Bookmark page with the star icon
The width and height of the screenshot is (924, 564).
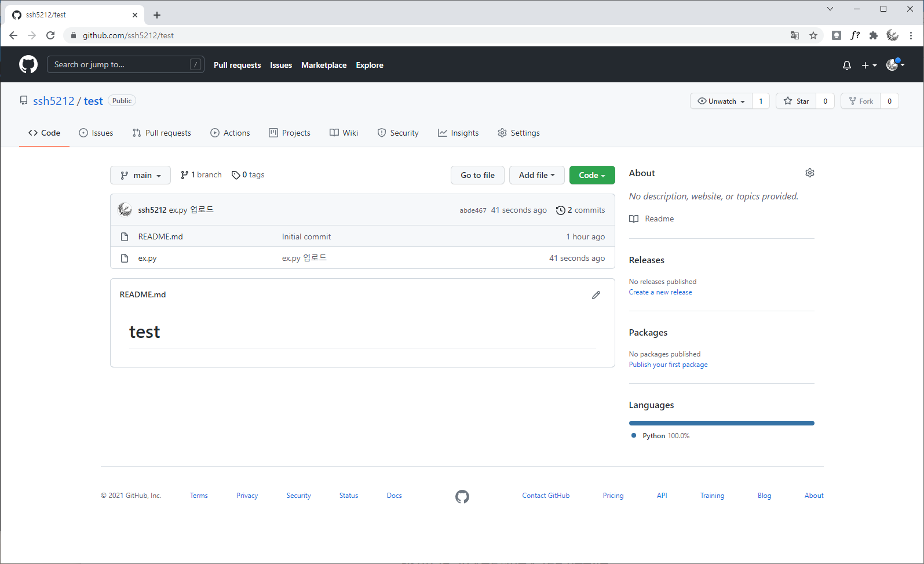pyautogui.click(x=813, y=35)
